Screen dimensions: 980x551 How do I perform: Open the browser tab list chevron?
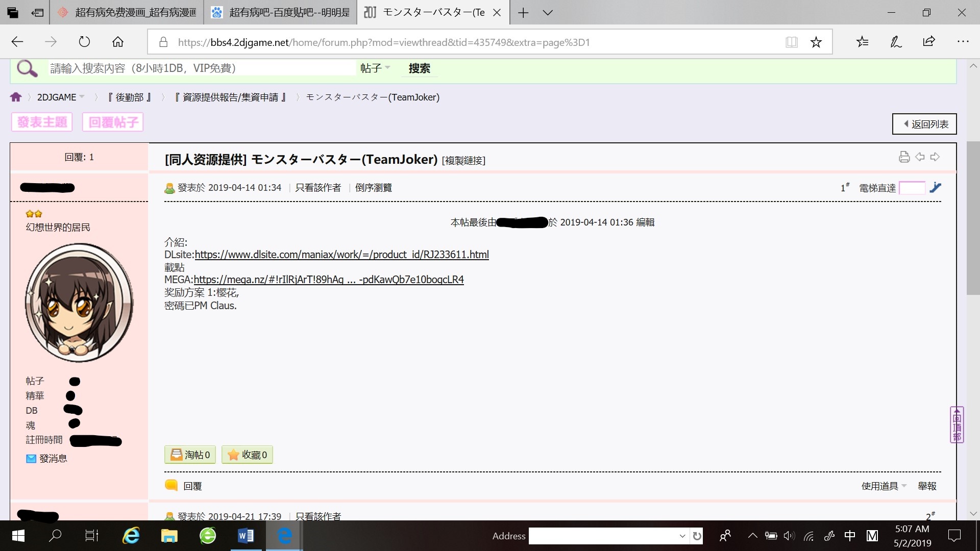(548, 13)
